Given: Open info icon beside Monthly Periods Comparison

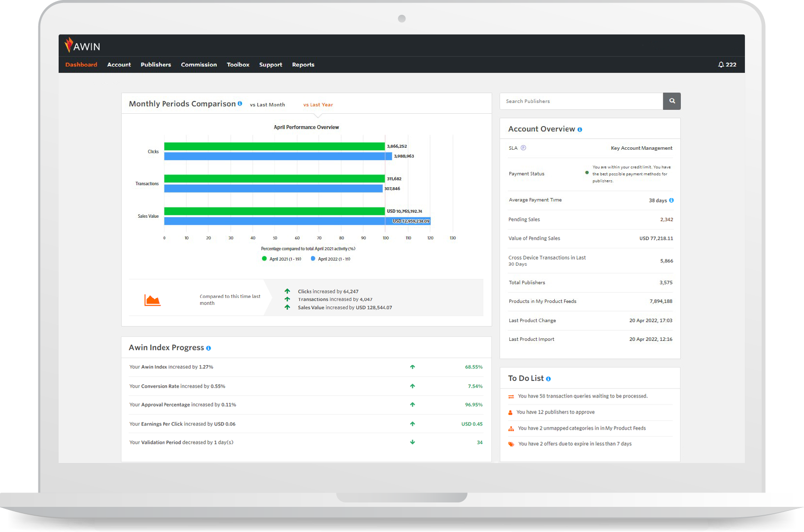Looking at the screenshot, I should click(x=240, y=103).
